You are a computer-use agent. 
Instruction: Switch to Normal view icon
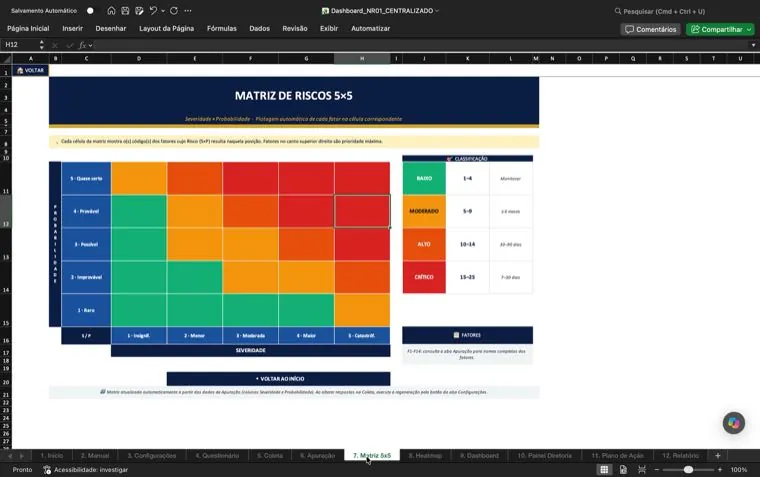(x=604, y=470)
